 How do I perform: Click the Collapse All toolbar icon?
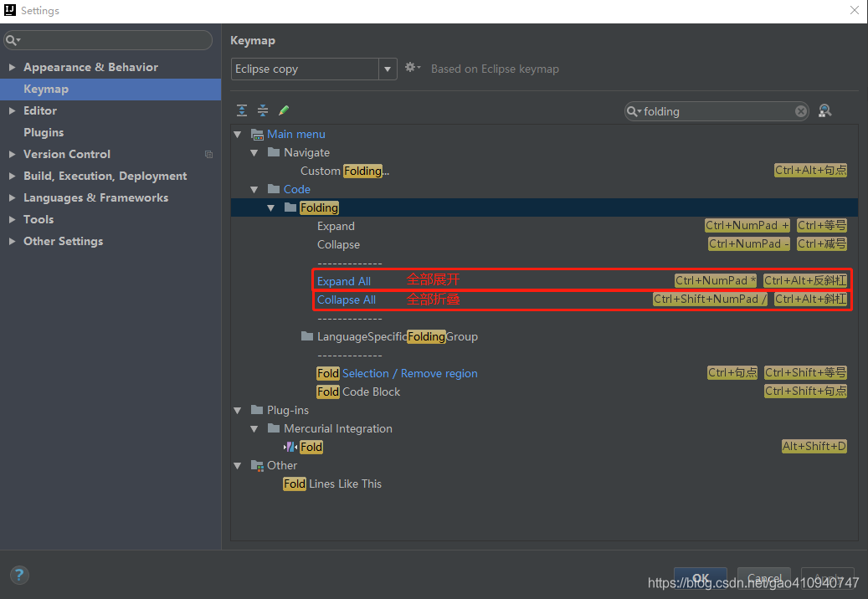tap(263, 110)
